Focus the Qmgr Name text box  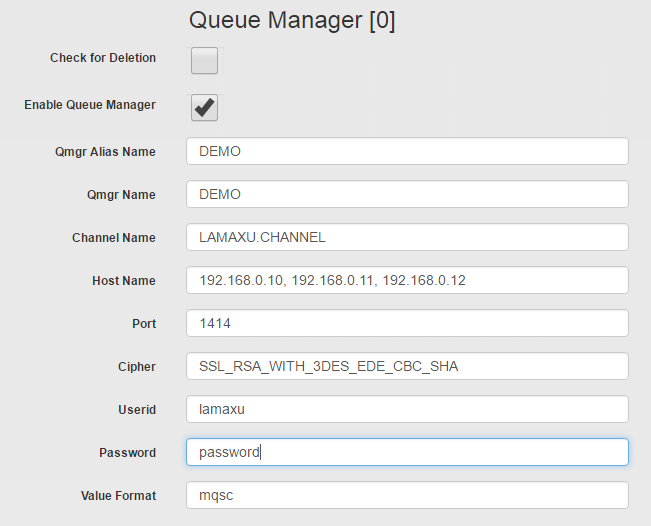[407, 194]
